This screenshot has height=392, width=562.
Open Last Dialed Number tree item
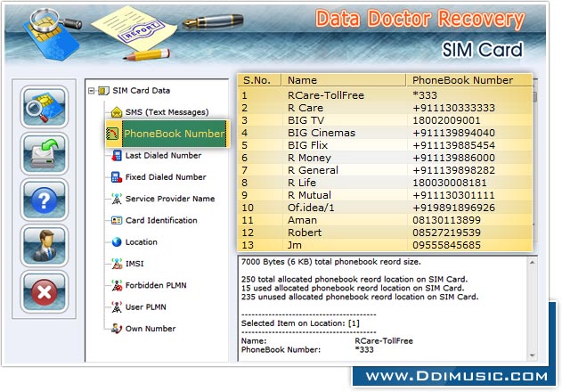(164, 156)
